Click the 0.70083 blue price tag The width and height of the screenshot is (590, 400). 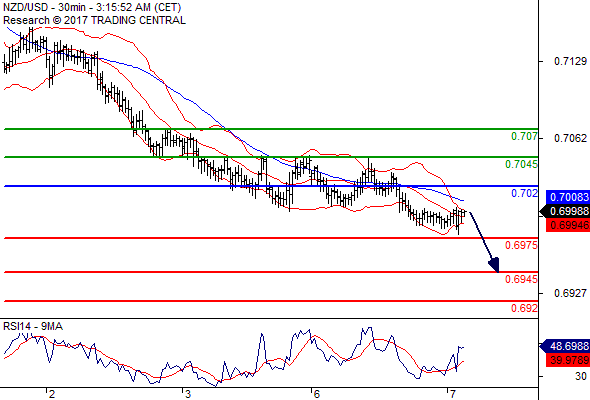pos(568,197)
